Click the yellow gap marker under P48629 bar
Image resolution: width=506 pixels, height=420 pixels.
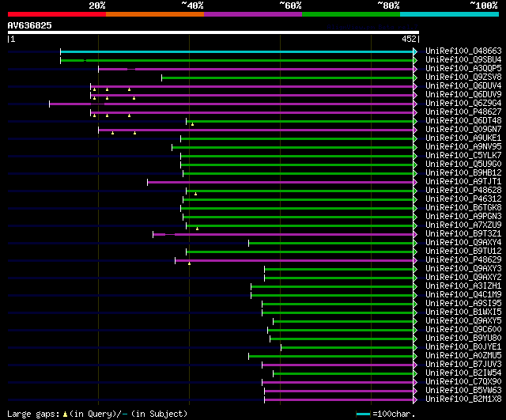click(190, 263)
